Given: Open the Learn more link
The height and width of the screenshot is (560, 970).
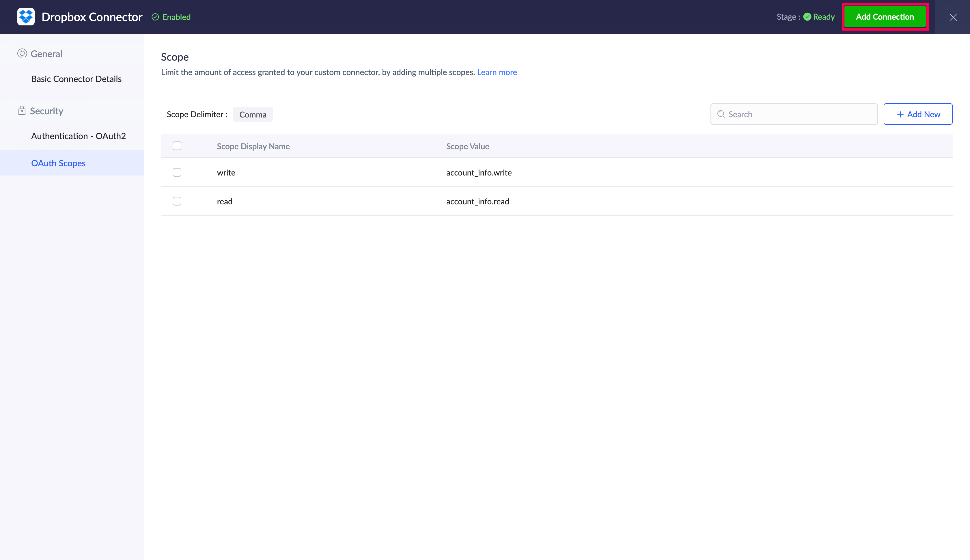Looking at the screenshot, I should 497,72.
